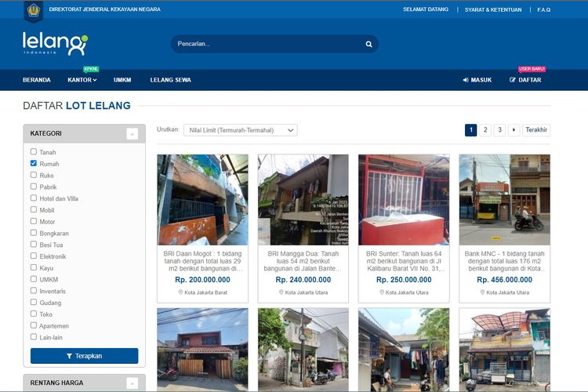The width and height of the screenshot is (588, 392).
Task: Tick the Hotel dan Villa checkbox
Action: pyautogui.click(x=34, y=198)
